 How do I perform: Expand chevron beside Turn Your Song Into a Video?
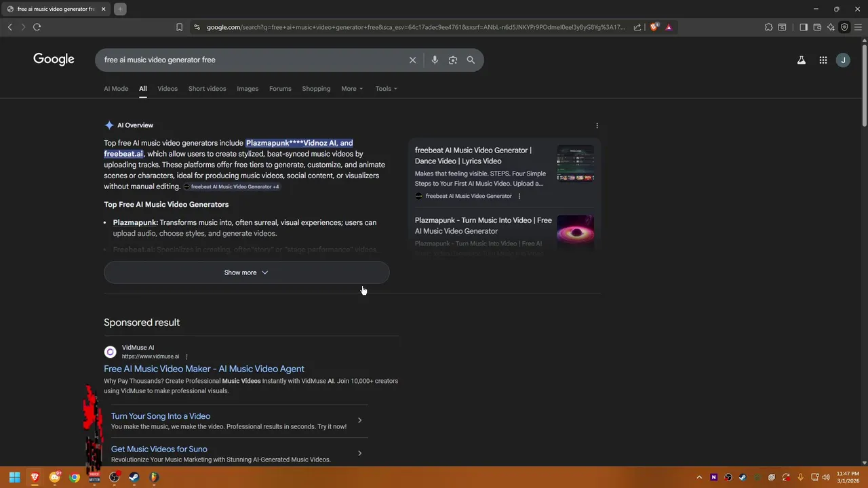[359, 420]
